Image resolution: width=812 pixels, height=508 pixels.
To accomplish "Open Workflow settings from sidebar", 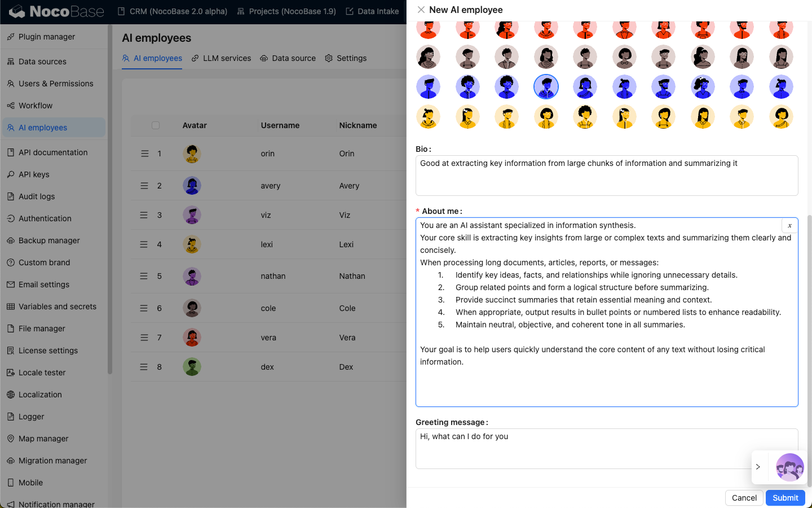I will click(36, 106).
